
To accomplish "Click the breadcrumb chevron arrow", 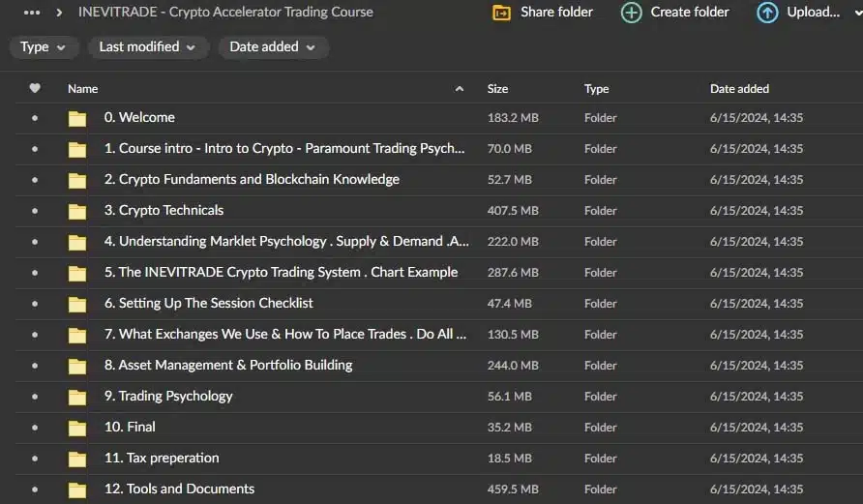I will tap(59, 13).
